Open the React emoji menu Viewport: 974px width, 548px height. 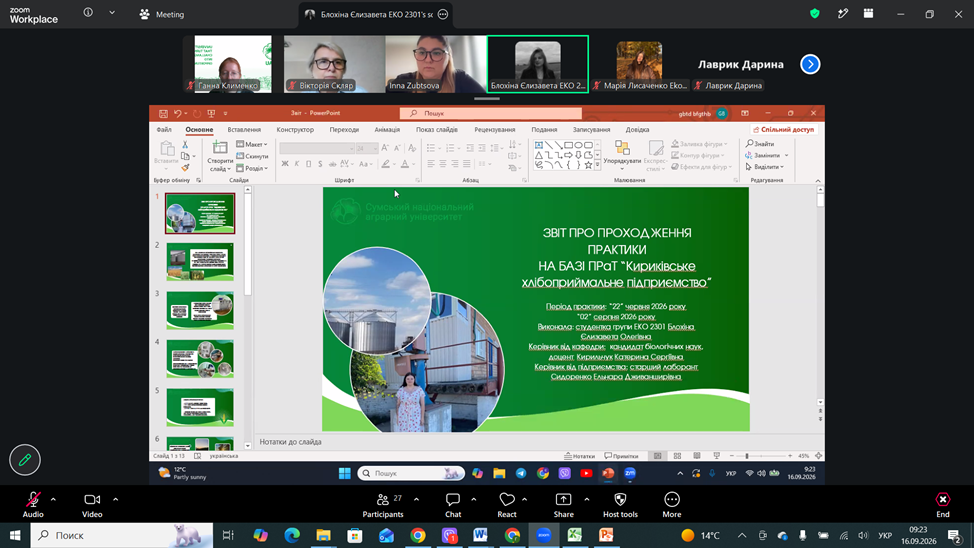(507, 505)
